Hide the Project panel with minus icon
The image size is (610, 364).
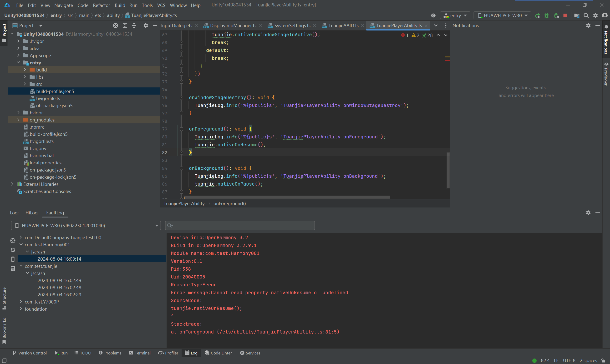155,25
